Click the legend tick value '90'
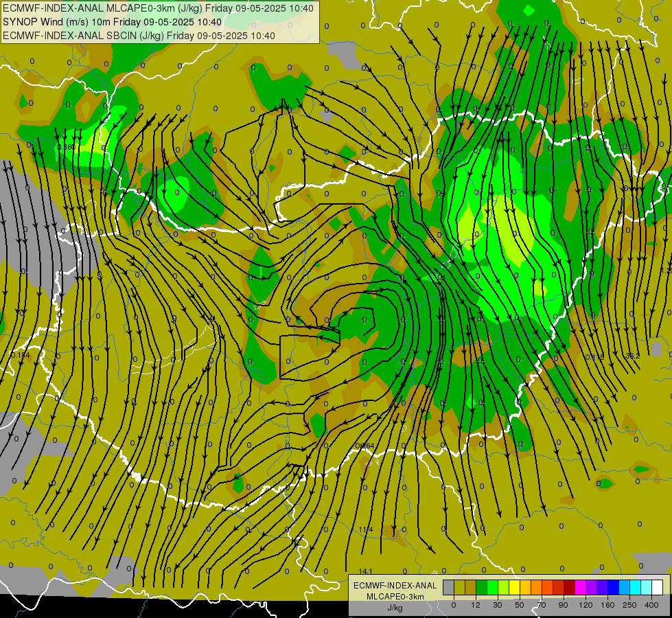This screenshot has height=618, width=672. pyautogui.click(x=563, y=605)
